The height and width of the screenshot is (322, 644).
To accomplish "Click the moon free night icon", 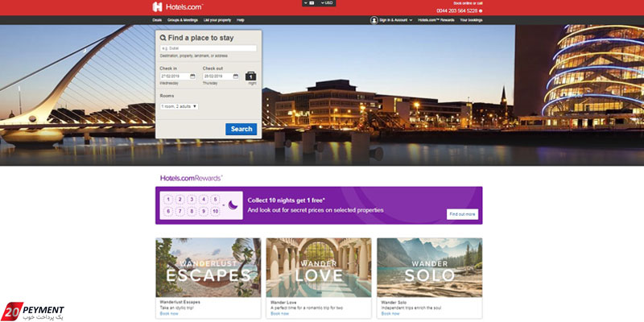I will click(233, 205).
